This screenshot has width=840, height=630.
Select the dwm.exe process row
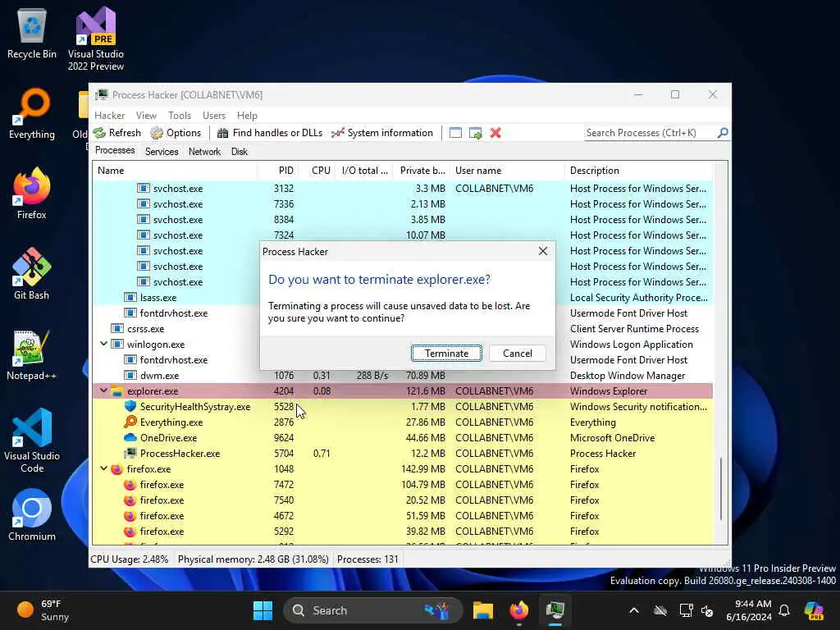click(403, 375)
